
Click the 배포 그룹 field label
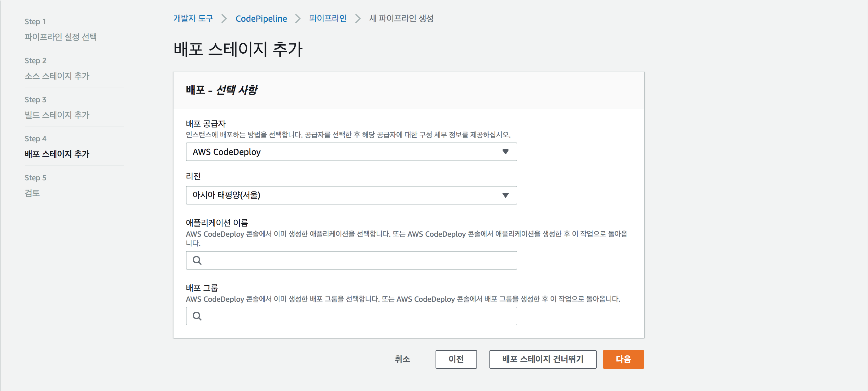pyautogui.click(x=202, y=288)
